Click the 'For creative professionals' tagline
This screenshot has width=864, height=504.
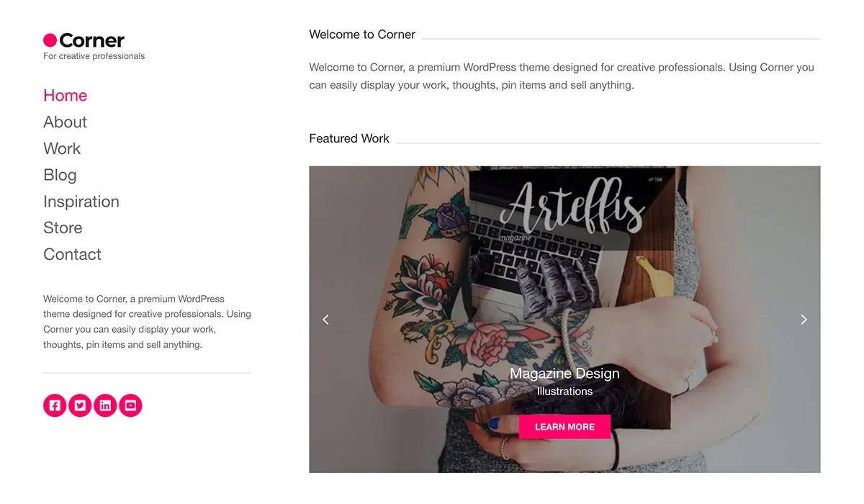[94, 56]
